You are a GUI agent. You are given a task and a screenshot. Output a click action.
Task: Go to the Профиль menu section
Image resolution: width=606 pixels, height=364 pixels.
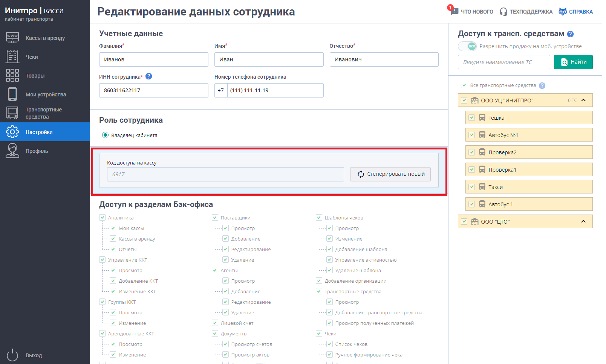click(45, 151)
